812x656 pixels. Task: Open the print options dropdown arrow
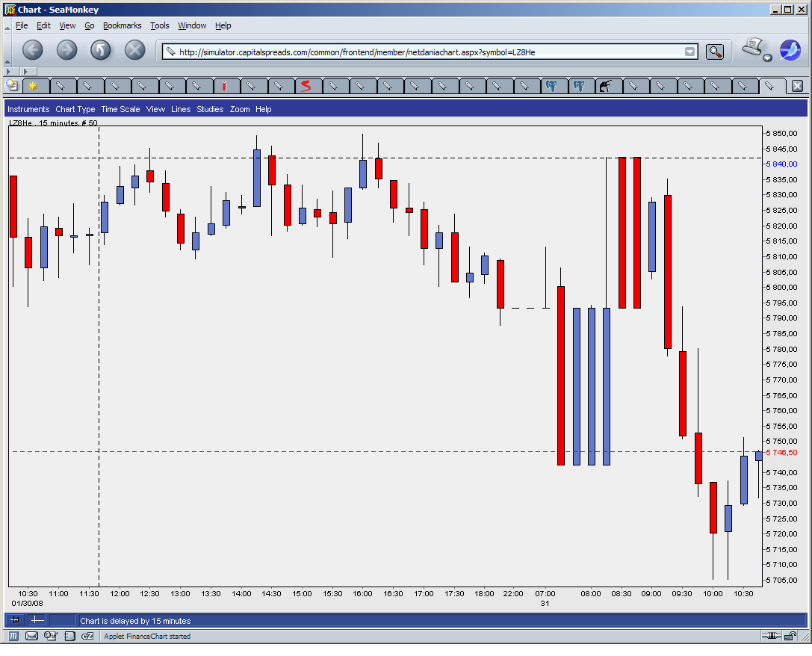coord(767,58)
